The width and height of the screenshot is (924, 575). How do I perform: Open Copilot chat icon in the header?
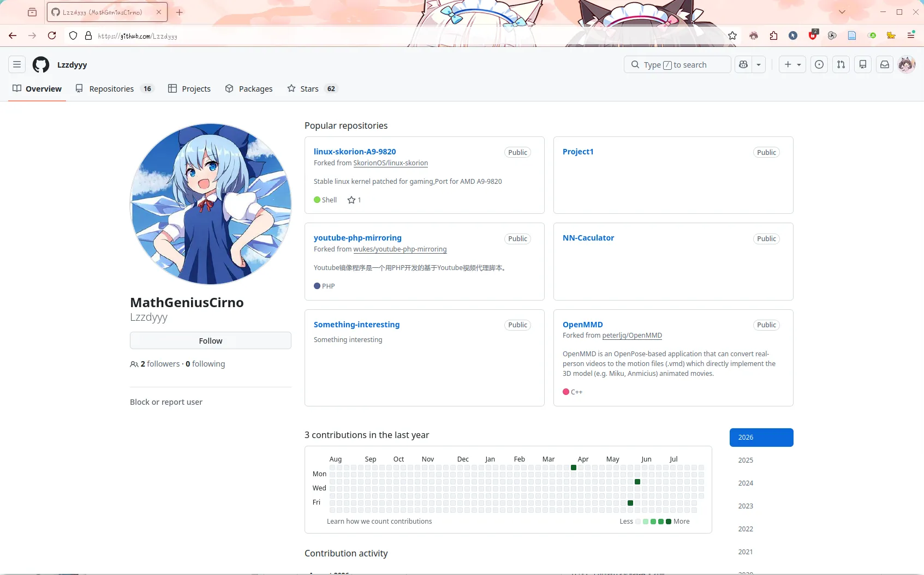click(743, 64)
